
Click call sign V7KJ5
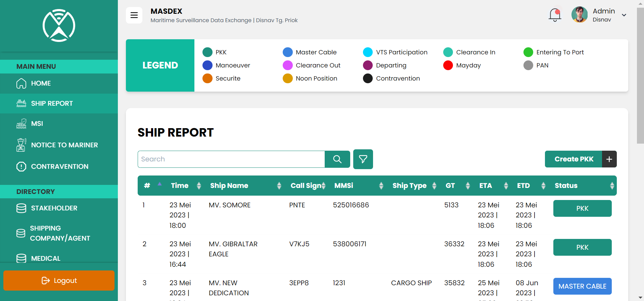coord(299,244)
